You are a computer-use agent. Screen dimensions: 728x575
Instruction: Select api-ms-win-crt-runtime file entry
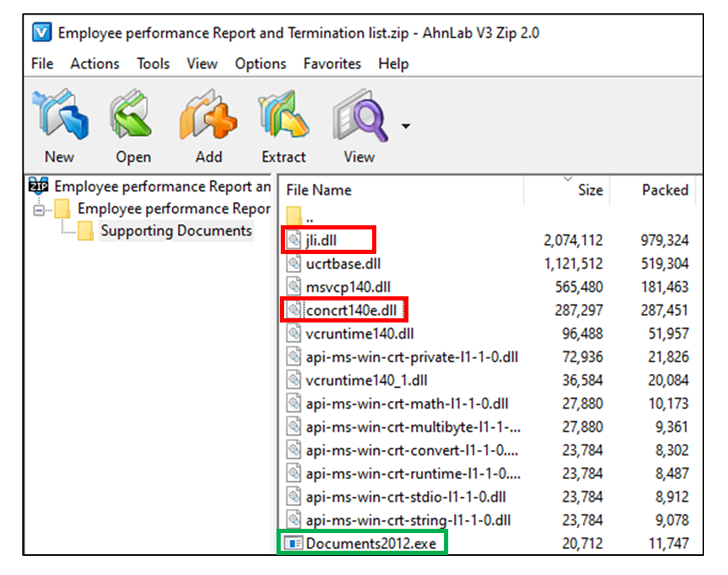click(413, 473)
